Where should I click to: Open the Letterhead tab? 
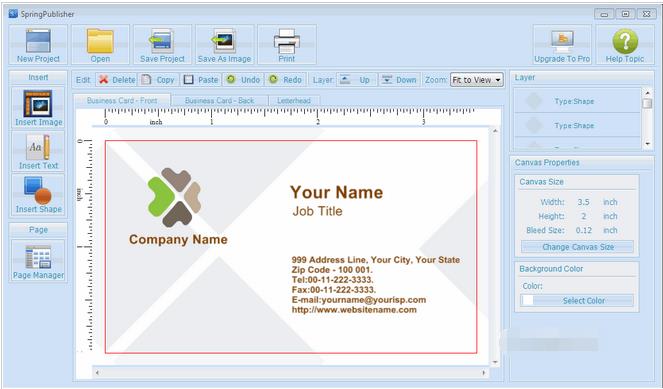point(294,101)
